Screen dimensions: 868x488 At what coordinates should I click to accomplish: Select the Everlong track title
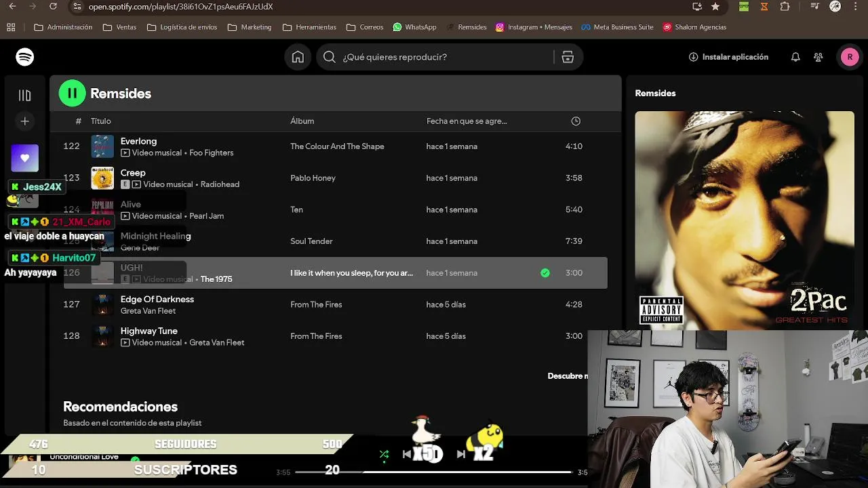pyautogui.click(x=138, y=141)
